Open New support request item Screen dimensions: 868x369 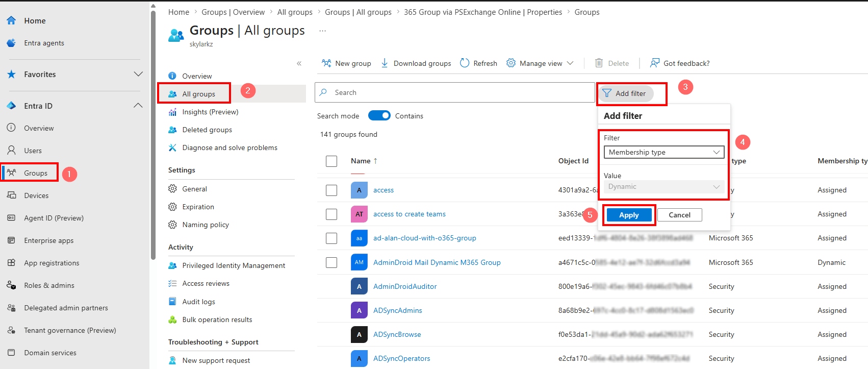click(x=216, y=360)
